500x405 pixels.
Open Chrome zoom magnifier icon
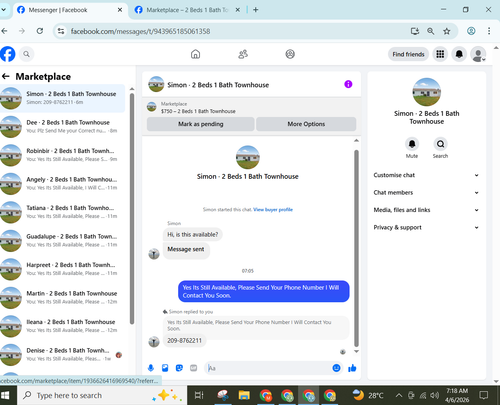(x=431, y=31)
